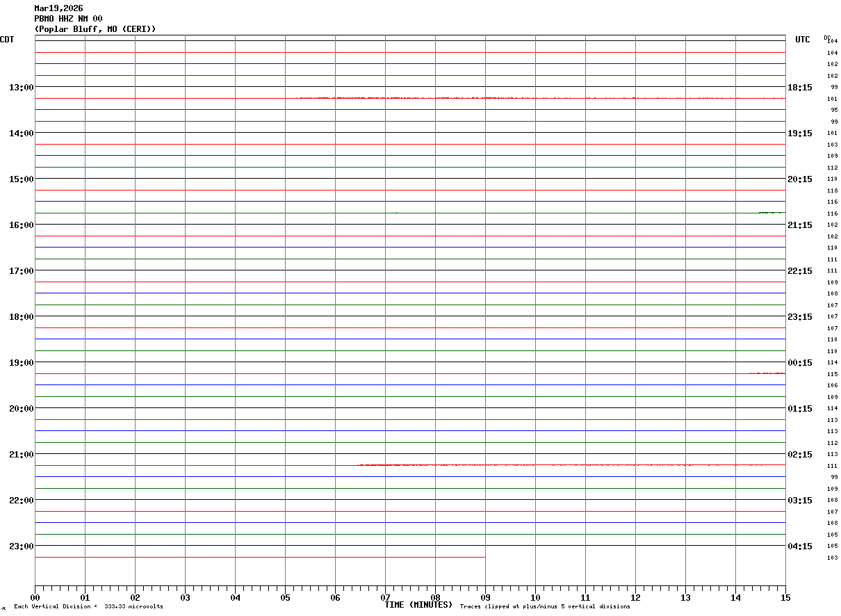Click the Mar19,2026 date header

click(x=58, y=8)
